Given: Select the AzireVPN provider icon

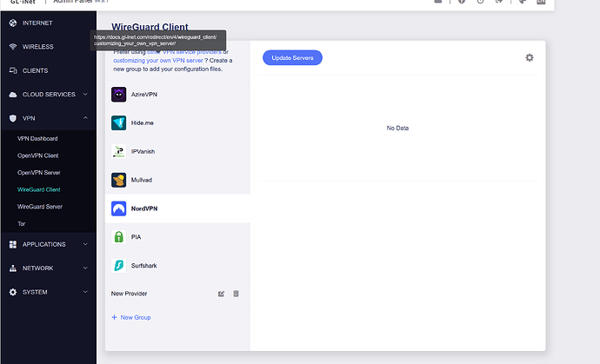Looking at the screenshot, I should coord(118,95).
